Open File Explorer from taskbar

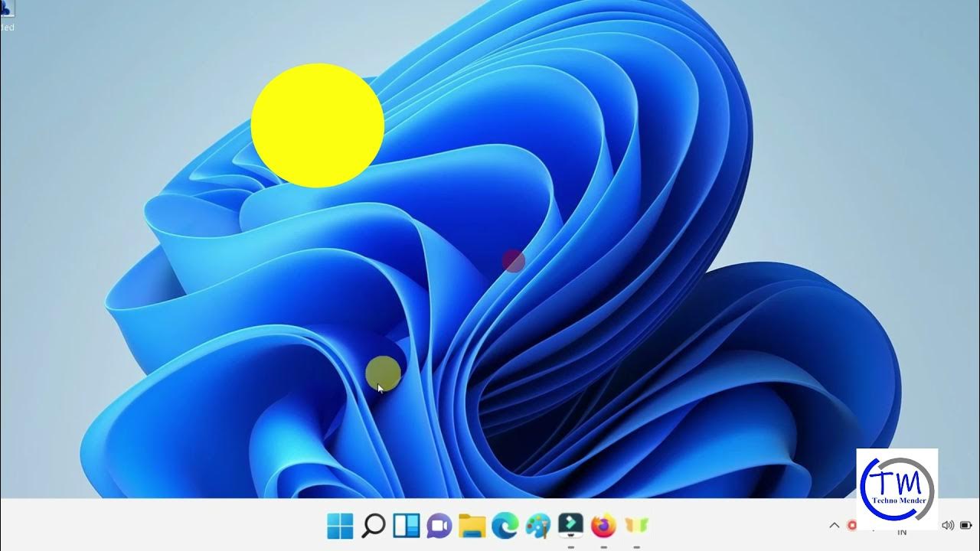click(x=472, y=526)
